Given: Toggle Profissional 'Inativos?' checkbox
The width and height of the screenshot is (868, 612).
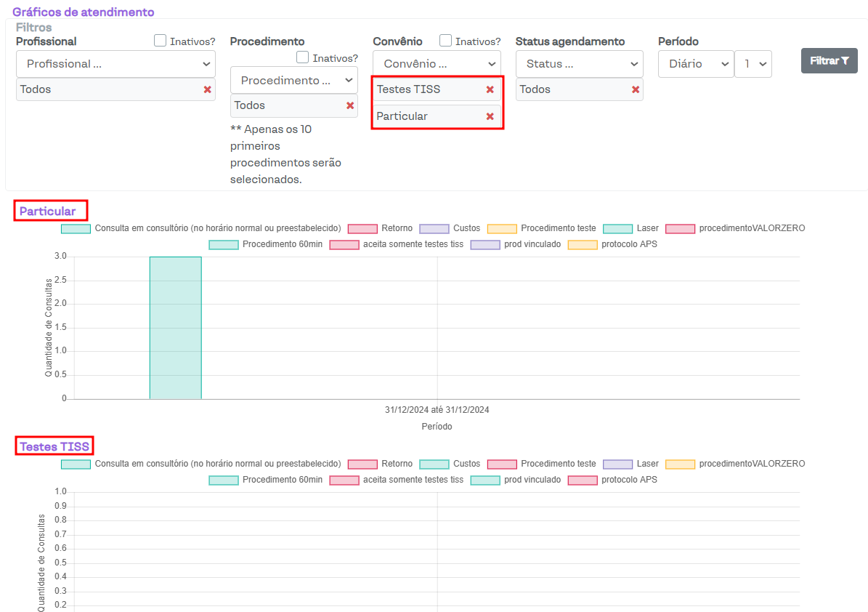Looking at the screenshot, I should click(x=161, y=41).
